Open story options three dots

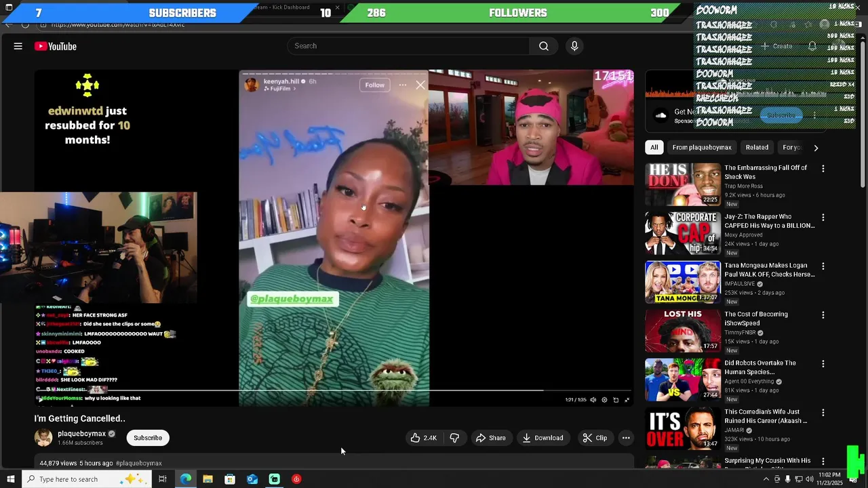point(403,85)
